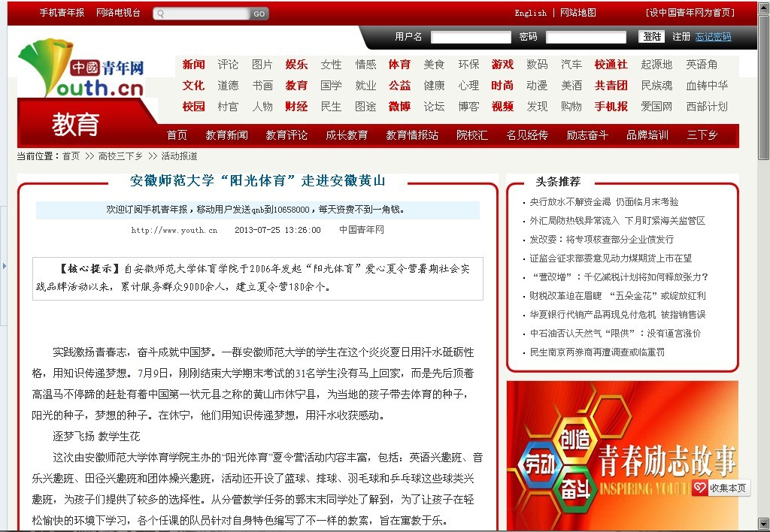
Task: Switch to the English site version
Action: click(x=530, y=13)
